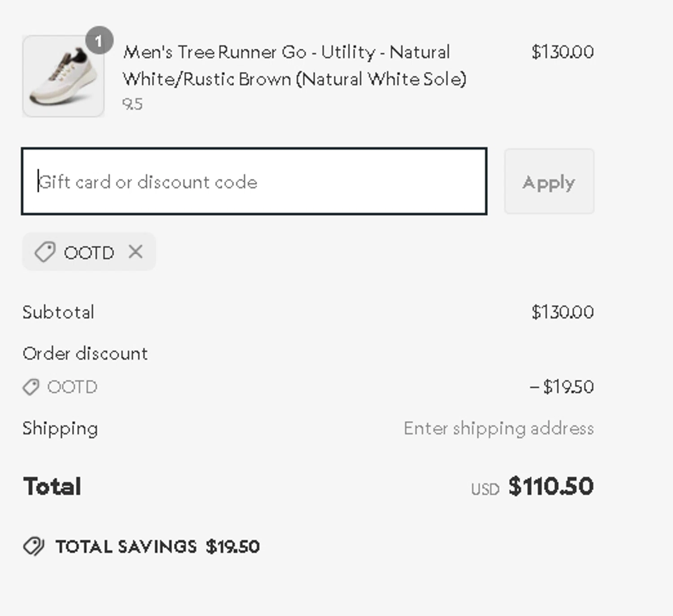Remove the OOTD discount code

pos(135,252)
